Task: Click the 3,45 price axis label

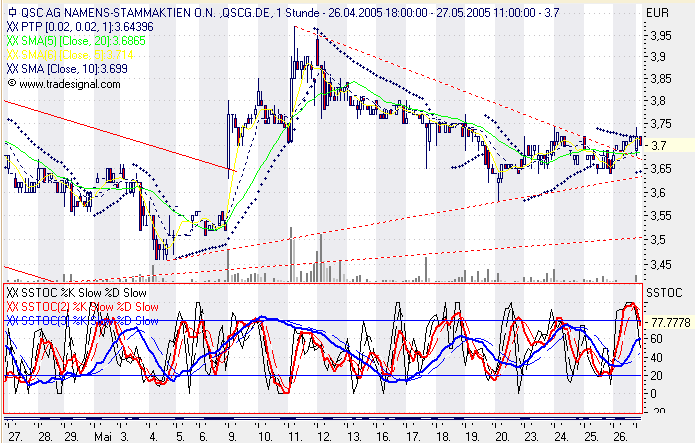Action: [x=660, y=265]
